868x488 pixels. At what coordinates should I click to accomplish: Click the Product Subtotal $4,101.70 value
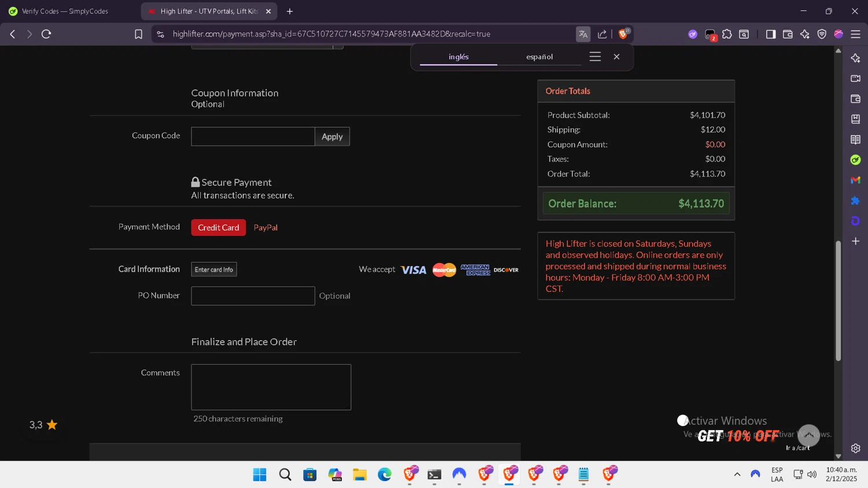click(x=707, y=115)
